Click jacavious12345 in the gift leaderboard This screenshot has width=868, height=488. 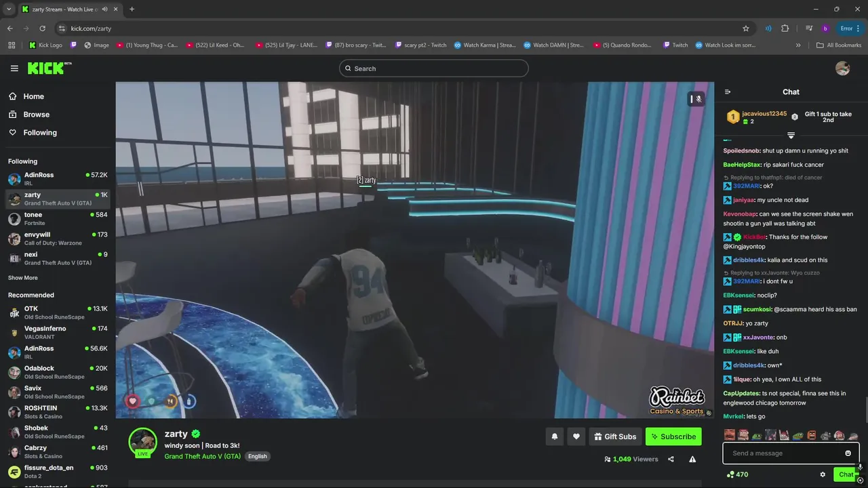[764, 114]
